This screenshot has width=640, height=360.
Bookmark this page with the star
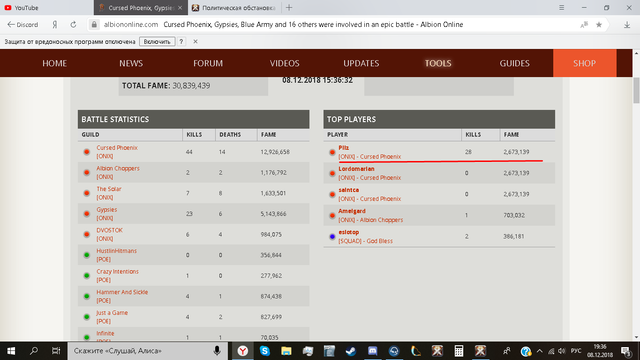pyautogui.click(x=599, y=25)
